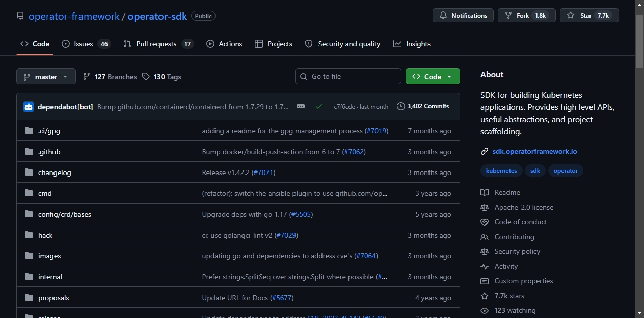Click the people icon next to Contributing
Screen dimensions: 644x318
click(485, 237)
